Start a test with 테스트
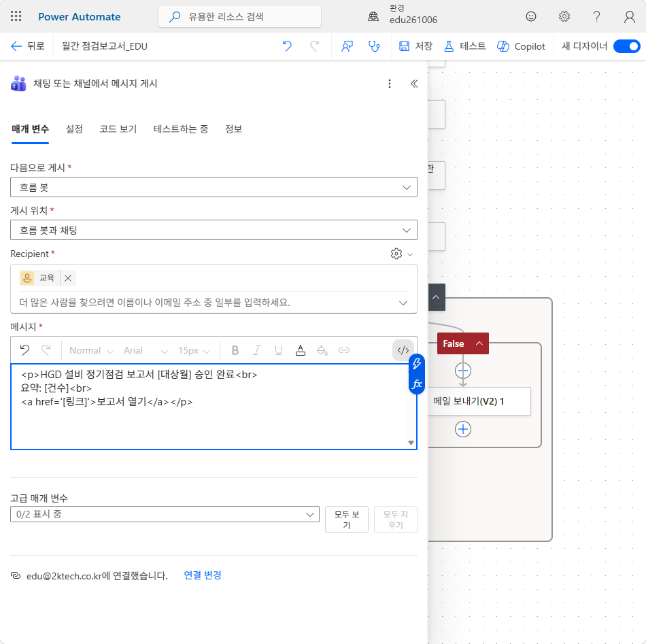The image size is (646, 644). coord(464,46)
